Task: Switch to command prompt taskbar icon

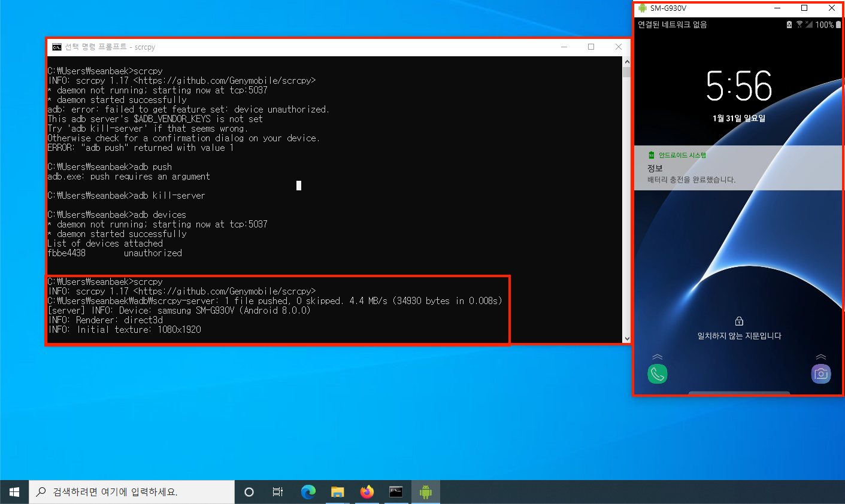Action: [396, 492]
